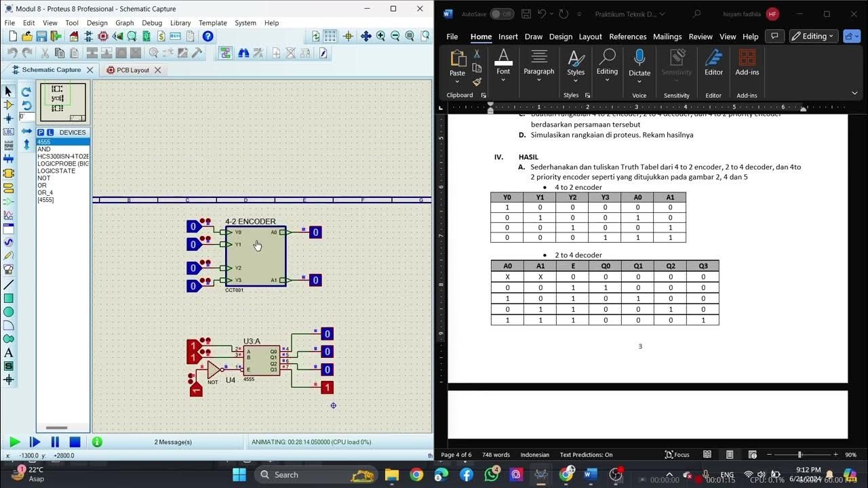Open the Dictate microphone dropdown in Word

pyautogui.click(x=639, y=81)
